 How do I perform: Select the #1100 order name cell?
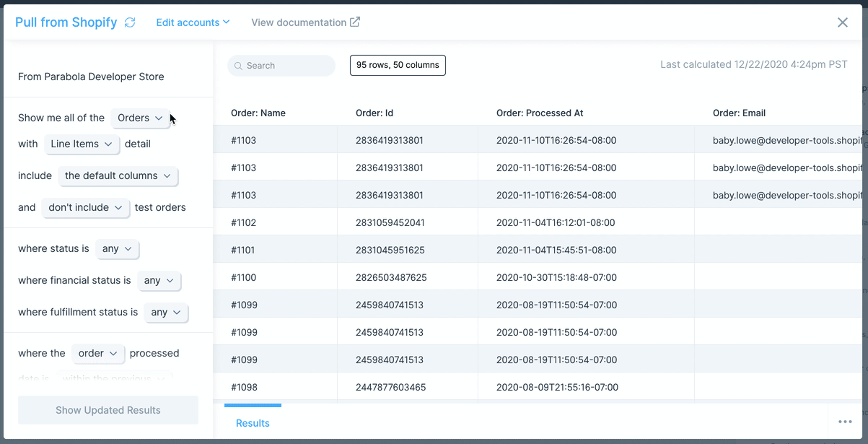(243, 278)
